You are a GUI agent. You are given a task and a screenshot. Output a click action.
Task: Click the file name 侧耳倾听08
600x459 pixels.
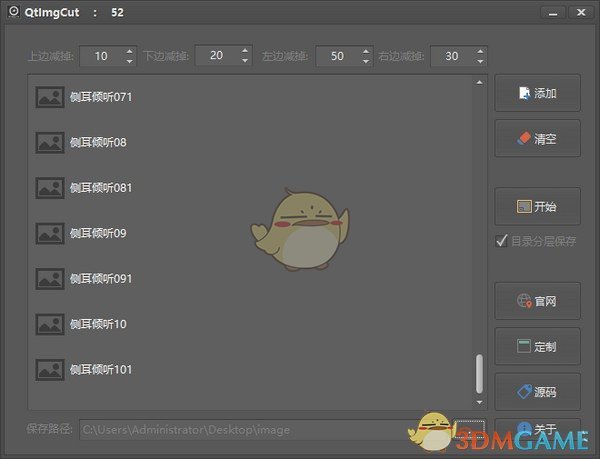click(x=98, y=142)
